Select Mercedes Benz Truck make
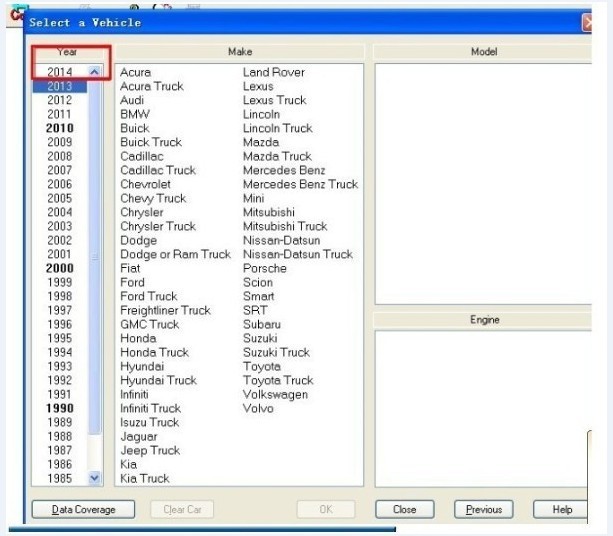Screen dimensions: 613x536 300,184
